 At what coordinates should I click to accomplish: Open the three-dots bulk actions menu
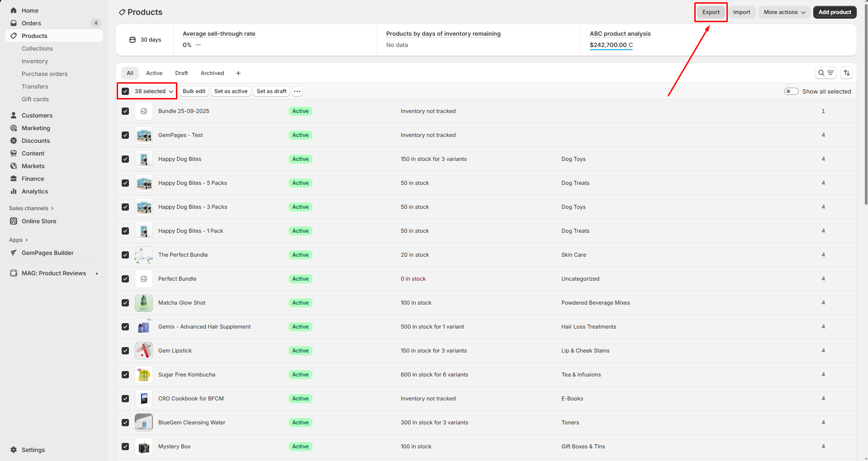[x=297, y=91]
